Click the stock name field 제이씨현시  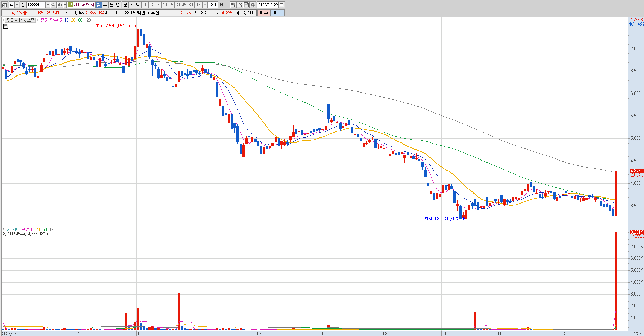(x=84, y=5)
